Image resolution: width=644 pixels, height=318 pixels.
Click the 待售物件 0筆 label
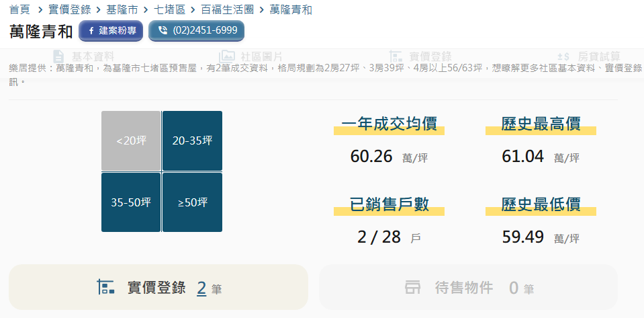coord(464,288)
